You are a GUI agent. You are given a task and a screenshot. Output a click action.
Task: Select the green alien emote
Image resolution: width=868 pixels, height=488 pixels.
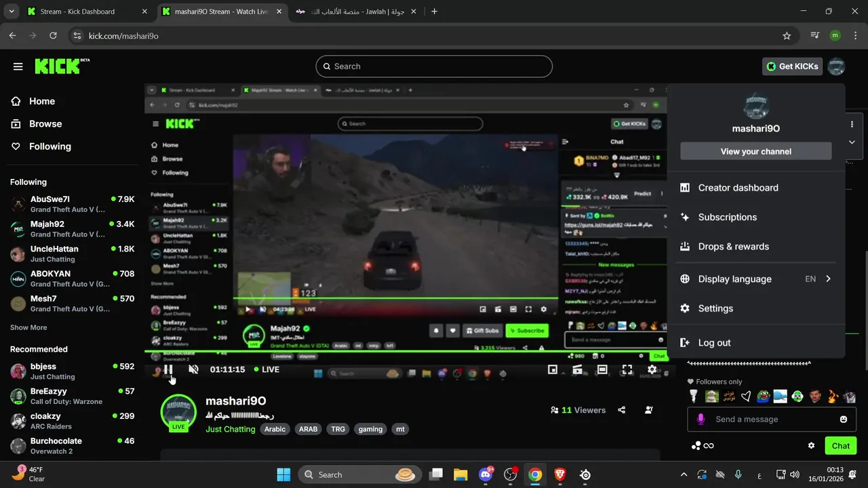click(x=797, y=396)
